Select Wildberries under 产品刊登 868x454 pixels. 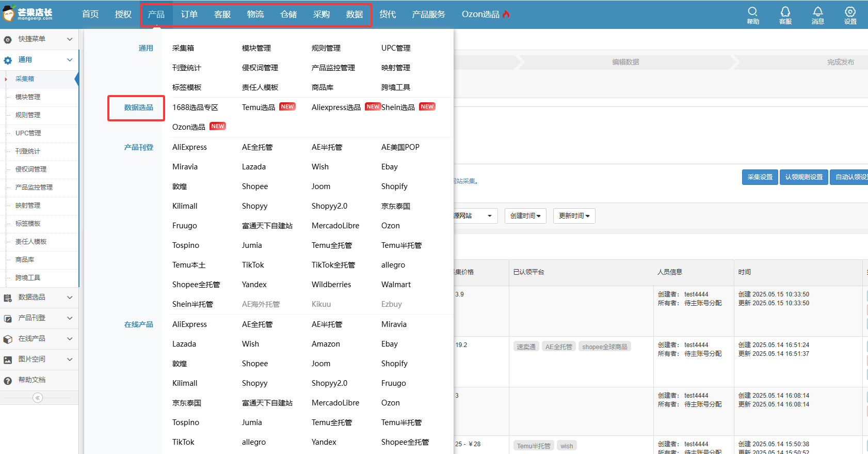[331, 285]
